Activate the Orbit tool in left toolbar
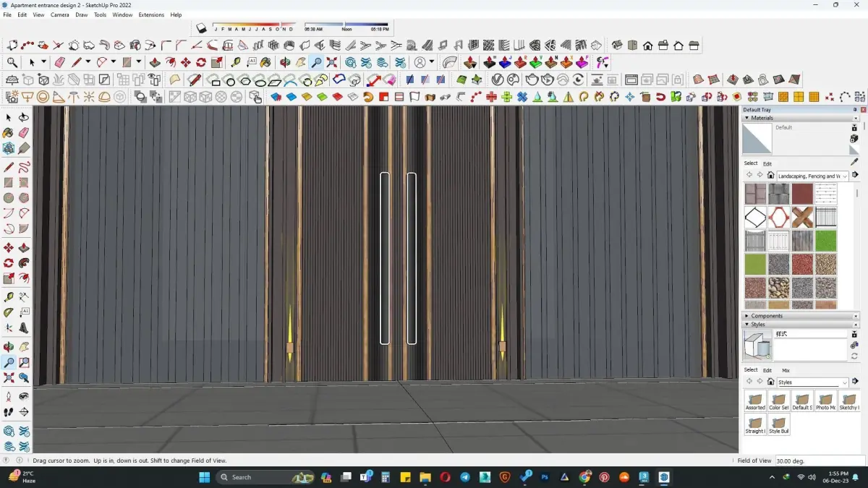The width and height of the screenshot is (868, 488). tap(9, 347)
